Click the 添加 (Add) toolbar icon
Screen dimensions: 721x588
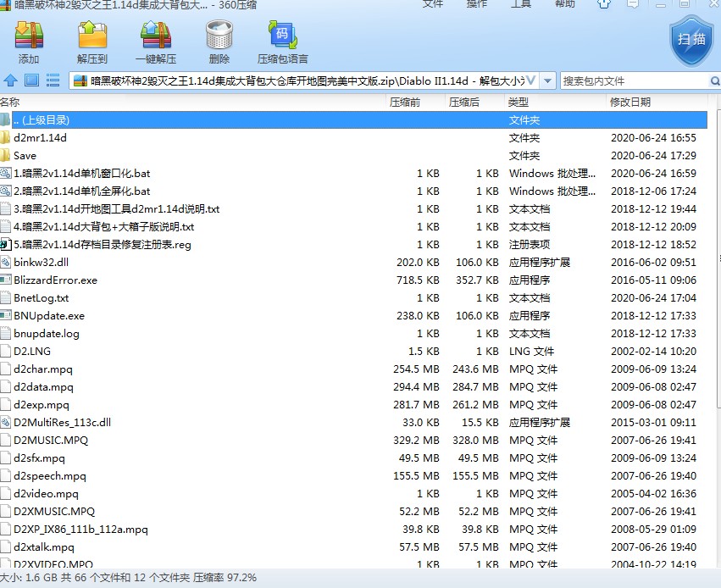(x=29, y=42)
